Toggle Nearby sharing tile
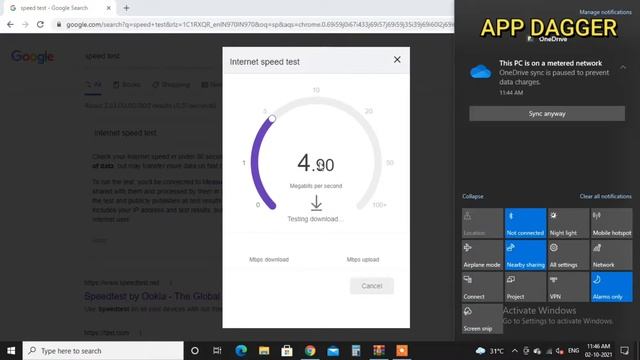640x360 pixels. point(526,255)
